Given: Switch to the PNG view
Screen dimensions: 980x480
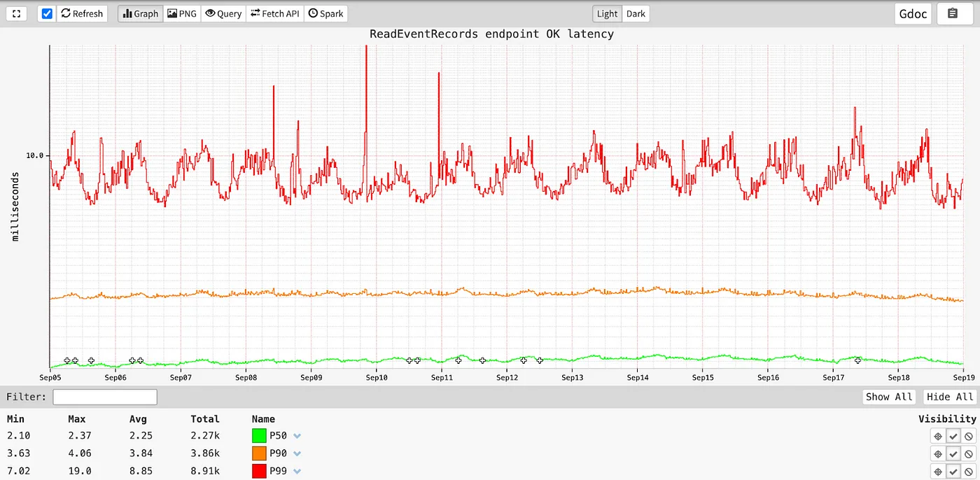Looking at the screenshot, I should pyautogui.click(x=182, y=13).
